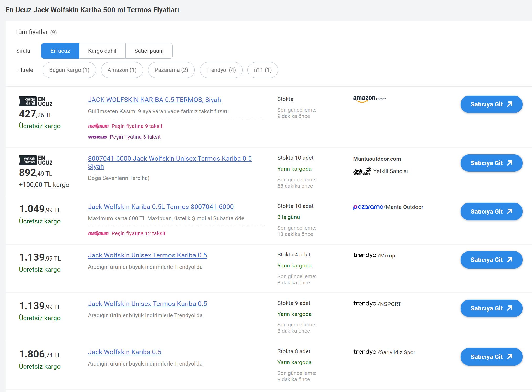
Task: Click 'Tüm fiyatlar (9)' heading
Action: coord(36,32)
